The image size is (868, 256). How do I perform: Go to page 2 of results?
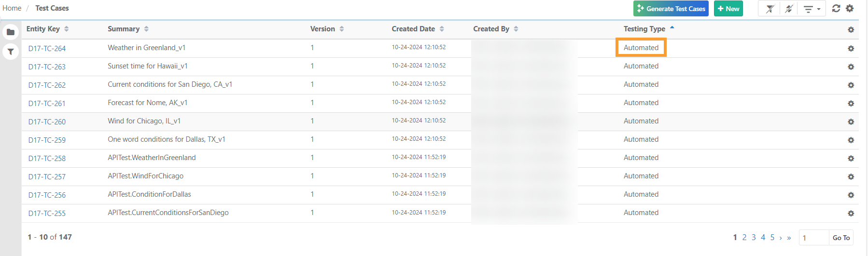(744, 237)
